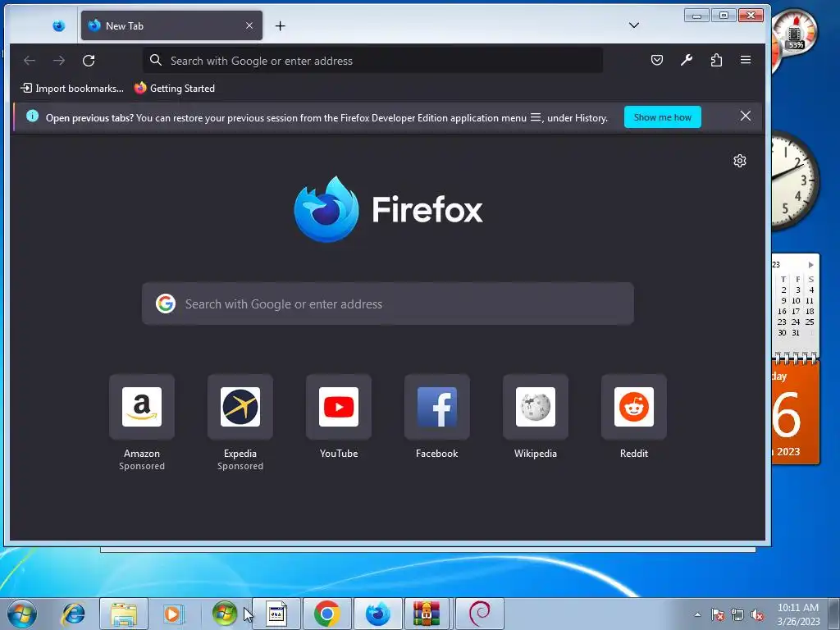
Task: Open the New Tab personalize gear
Action: (x=740, y=161)
